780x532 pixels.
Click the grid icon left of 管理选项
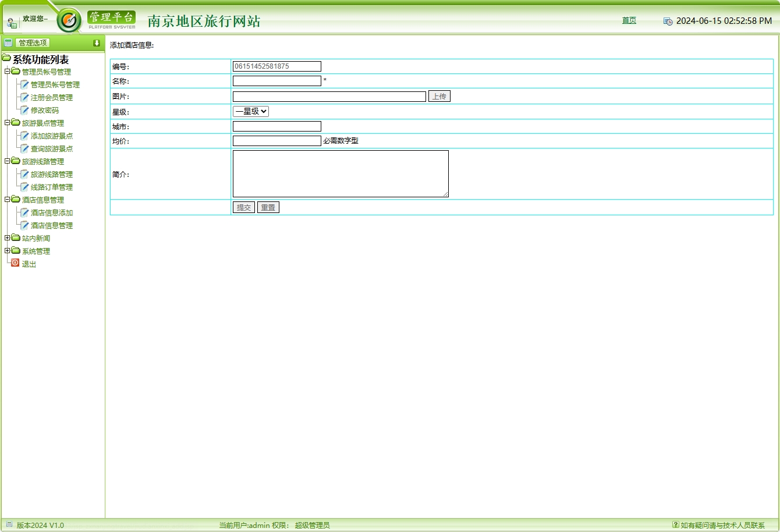[x=8, y=42]
